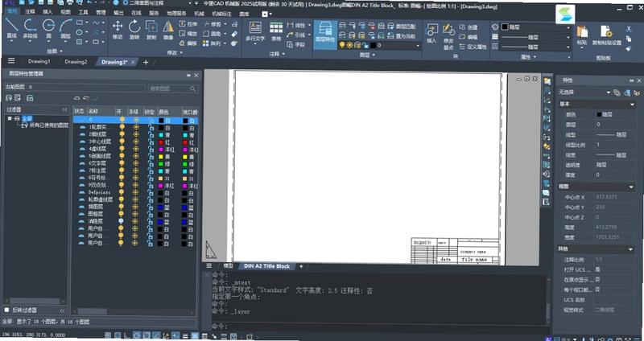Click the 创建 block button
644x341 pixels.
(469, 27)
